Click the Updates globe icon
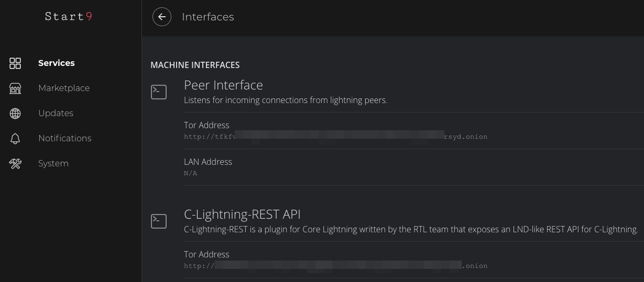644x282 pixels. 15,114
